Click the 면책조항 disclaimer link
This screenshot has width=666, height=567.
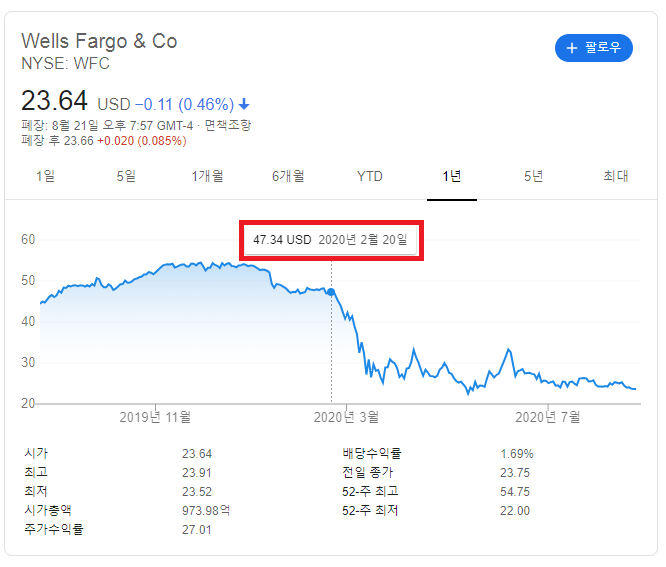point(228,125)
